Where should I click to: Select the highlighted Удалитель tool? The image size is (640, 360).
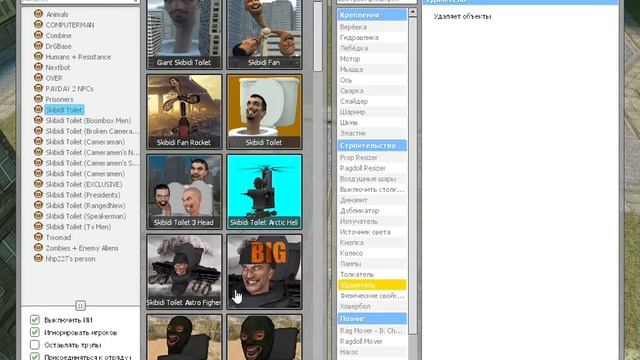tap(372, 285)
